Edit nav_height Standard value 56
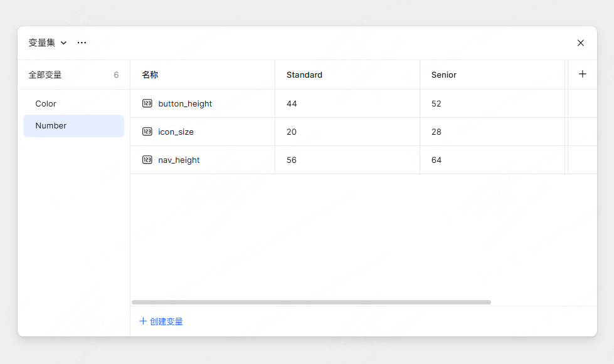 point(292,160)
